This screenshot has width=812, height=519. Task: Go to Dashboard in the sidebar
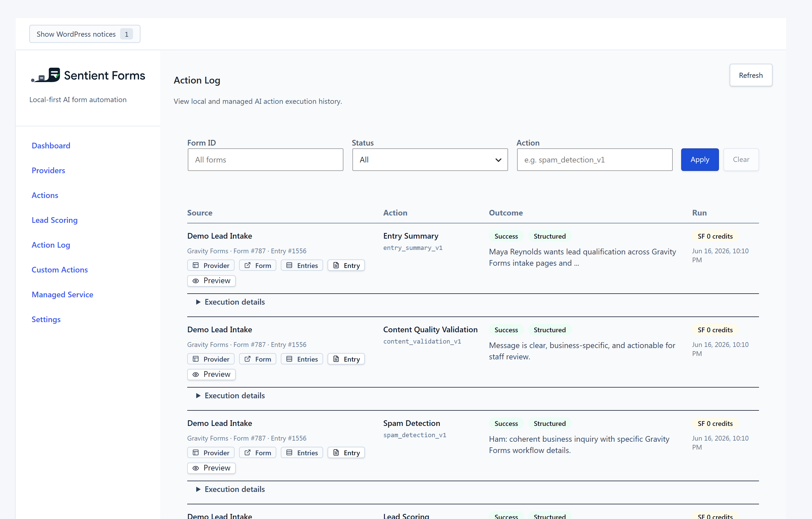[x=51, y=146]
